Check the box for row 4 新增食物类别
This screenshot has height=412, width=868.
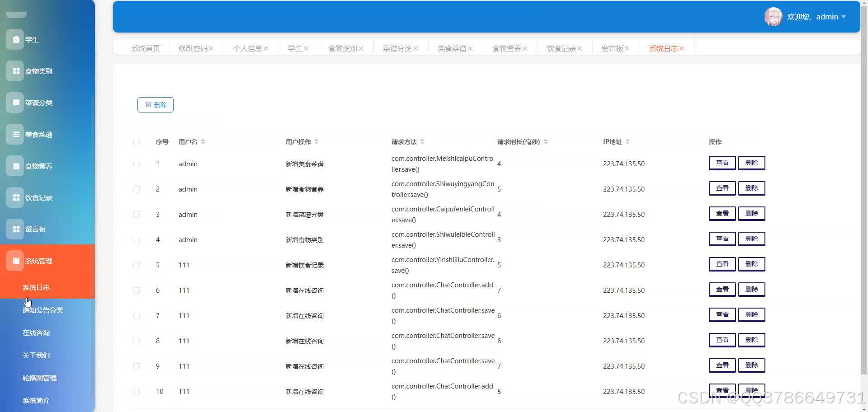coord(137,240)
